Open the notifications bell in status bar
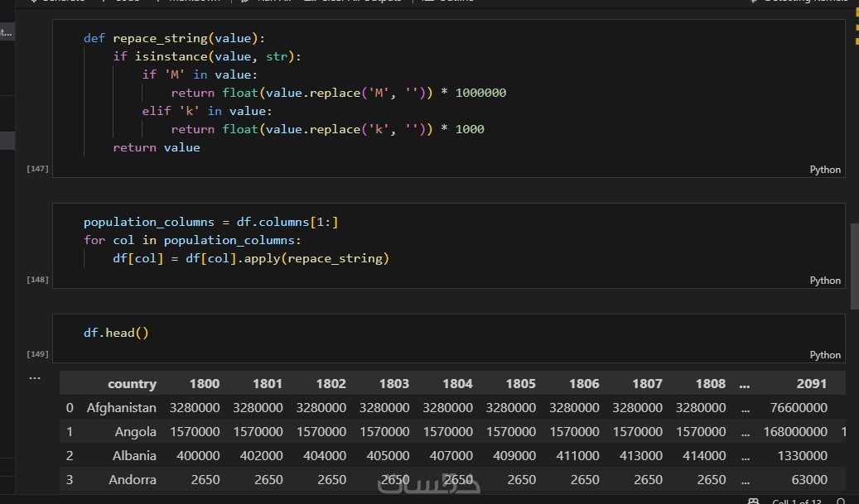 click(841, 502)
